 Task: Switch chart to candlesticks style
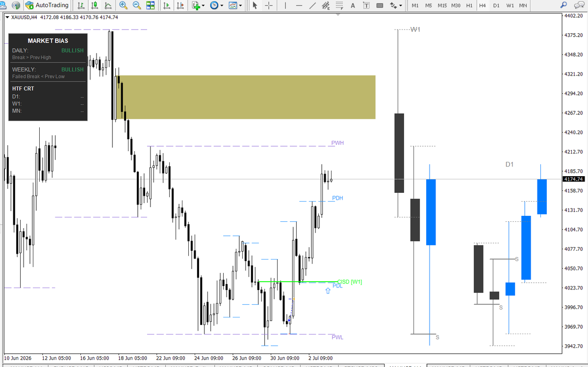point(95,5)
